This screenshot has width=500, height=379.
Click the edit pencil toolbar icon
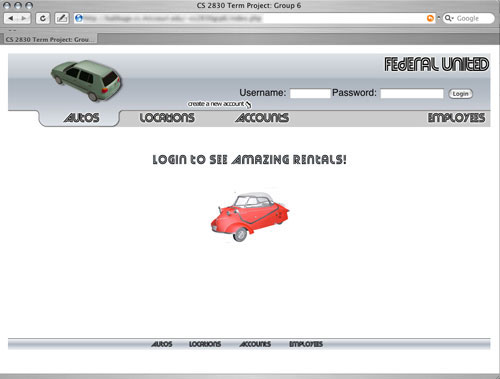click(x=62, y=18)
